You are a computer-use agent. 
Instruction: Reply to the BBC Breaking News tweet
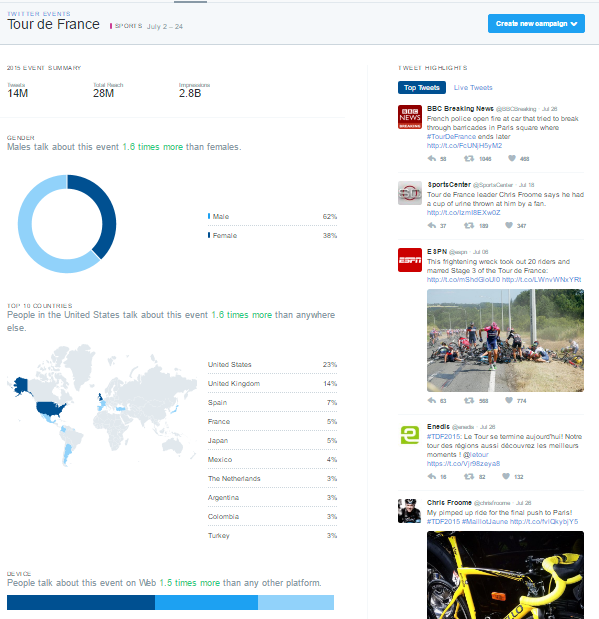click(432, 158)
